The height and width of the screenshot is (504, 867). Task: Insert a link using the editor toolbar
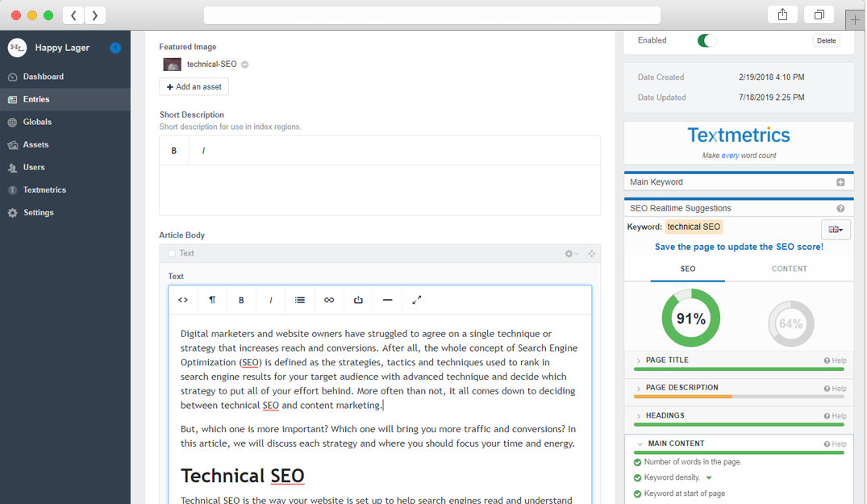329,300
